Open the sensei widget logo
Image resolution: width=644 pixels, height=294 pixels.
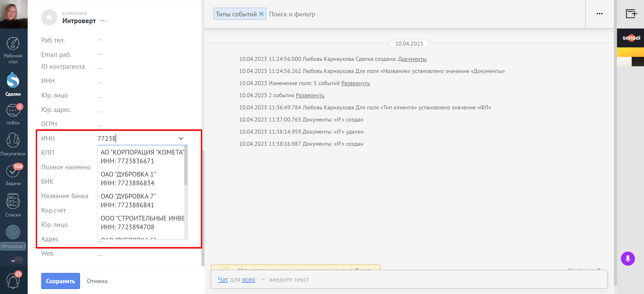631,38
